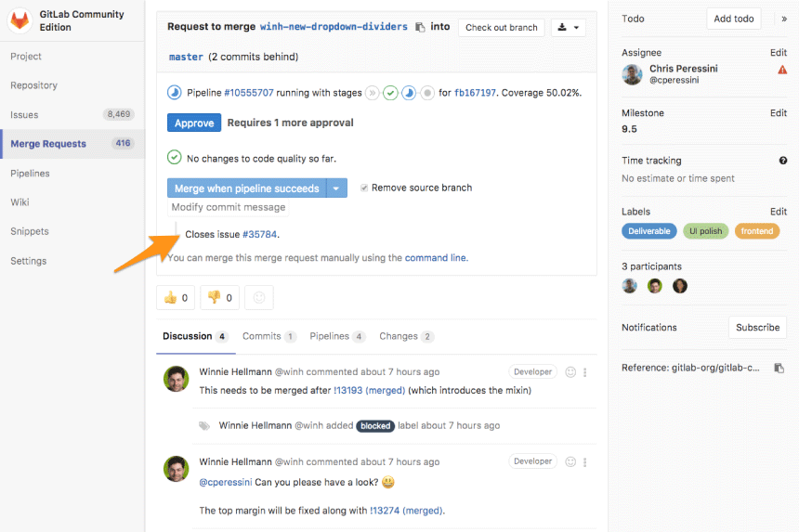799x532 pixels.
Task: Click label icon in blocked activity row
Action: (204, 425)
